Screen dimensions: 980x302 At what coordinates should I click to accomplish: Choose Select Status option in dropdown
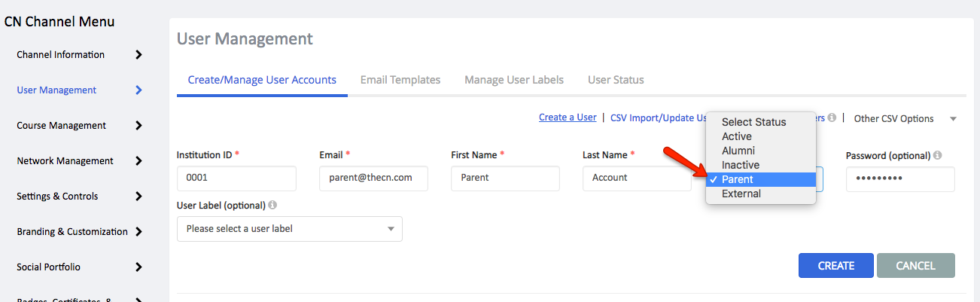point(760,122)
